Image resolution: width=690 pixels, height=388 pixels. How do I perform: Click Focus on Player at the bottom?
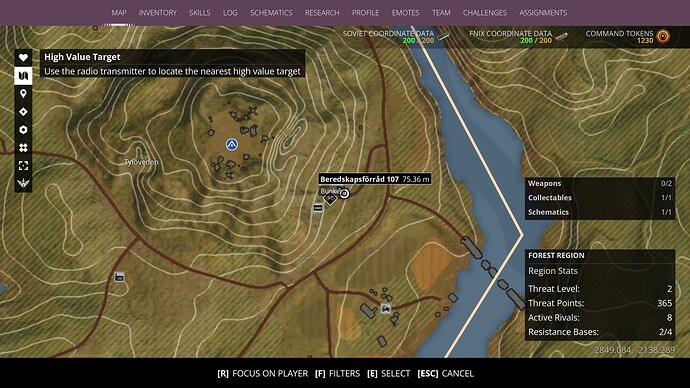[263, 373]
